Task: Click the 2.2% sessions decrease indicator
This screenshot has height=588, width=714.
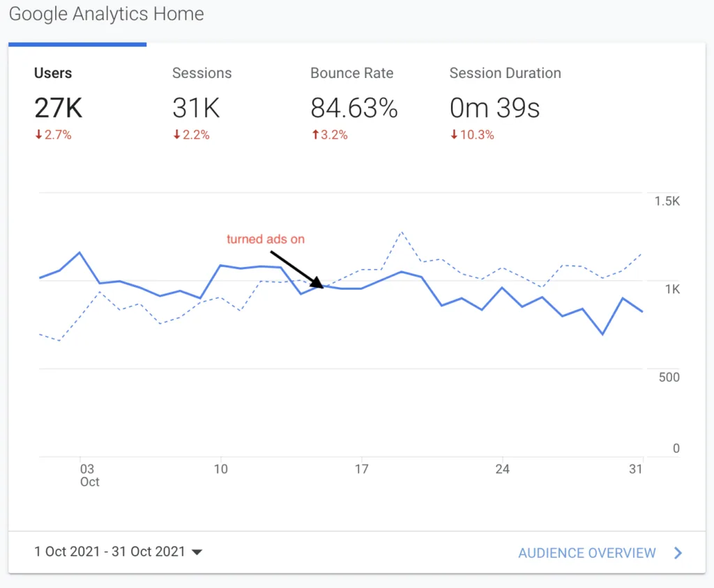Action: (191, 134)
